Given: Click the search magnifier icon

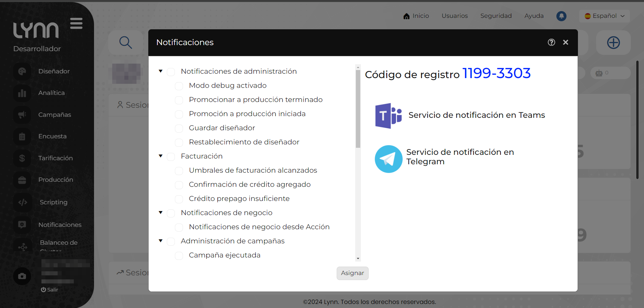Looking at the screenshot, I should coord(126,43).
